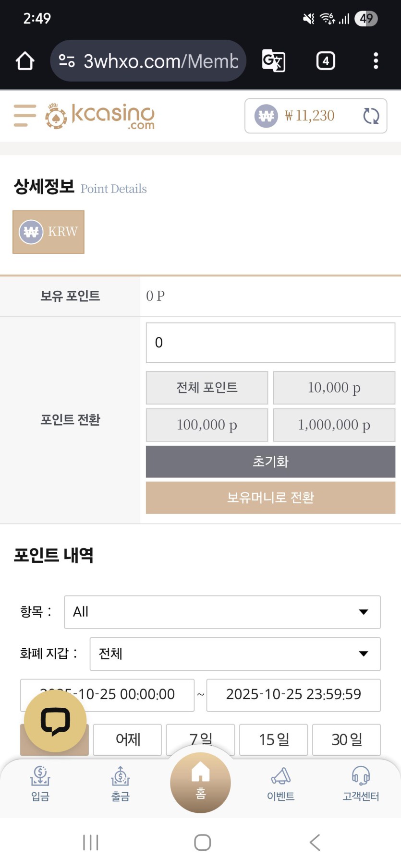
Task: Open the end date picker field
Action: click(293, 694)
